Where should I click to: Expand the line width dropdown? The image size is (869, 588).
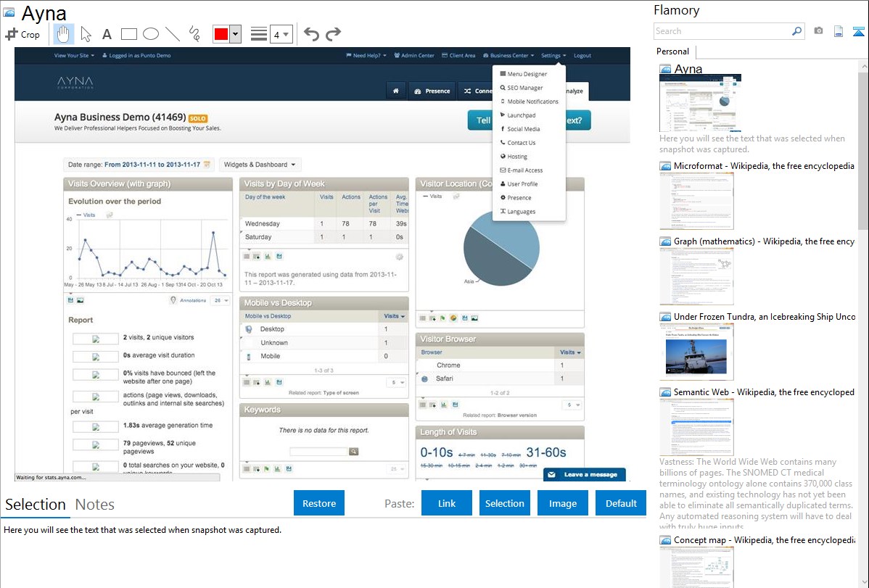click(x=281, y=34)
